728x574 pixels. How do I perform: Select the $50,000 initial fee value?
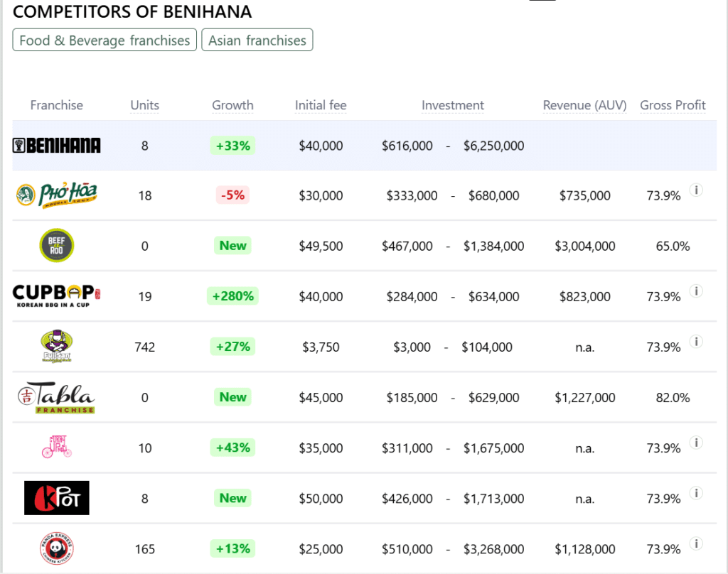tap(321, 499)
